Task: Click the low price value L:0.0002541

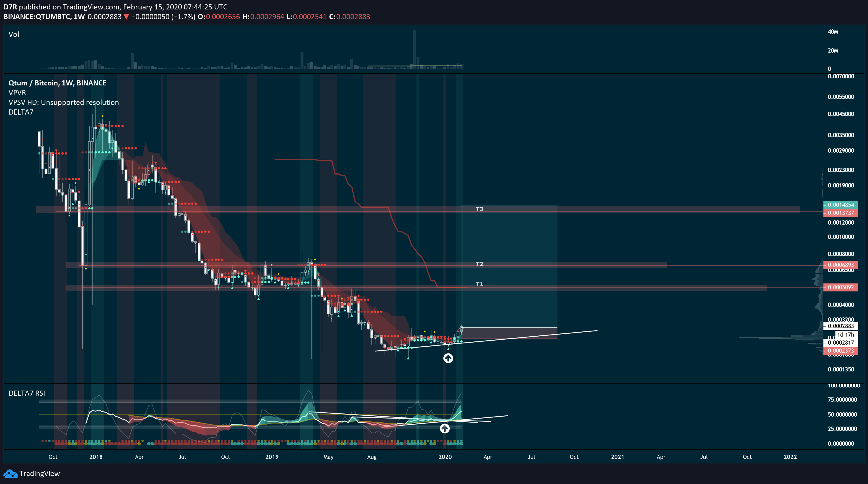Action: tap(307, 17)
